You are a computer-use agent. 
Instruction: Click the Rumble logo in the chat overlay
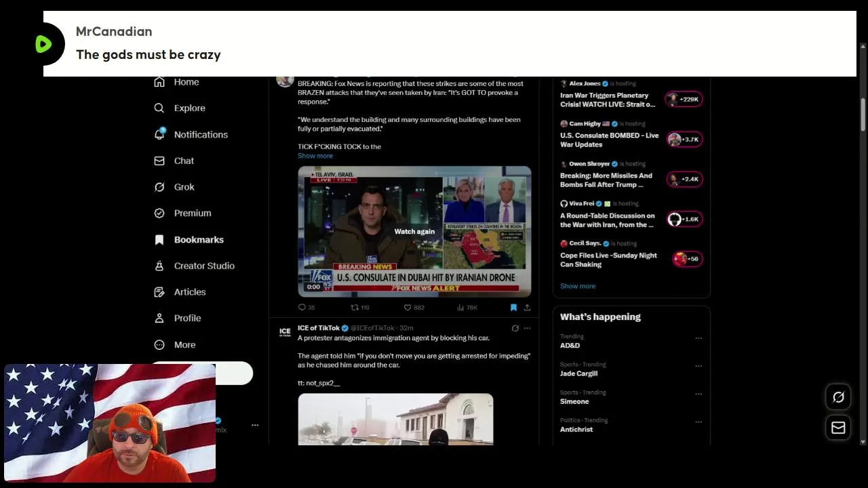(43, 44)
